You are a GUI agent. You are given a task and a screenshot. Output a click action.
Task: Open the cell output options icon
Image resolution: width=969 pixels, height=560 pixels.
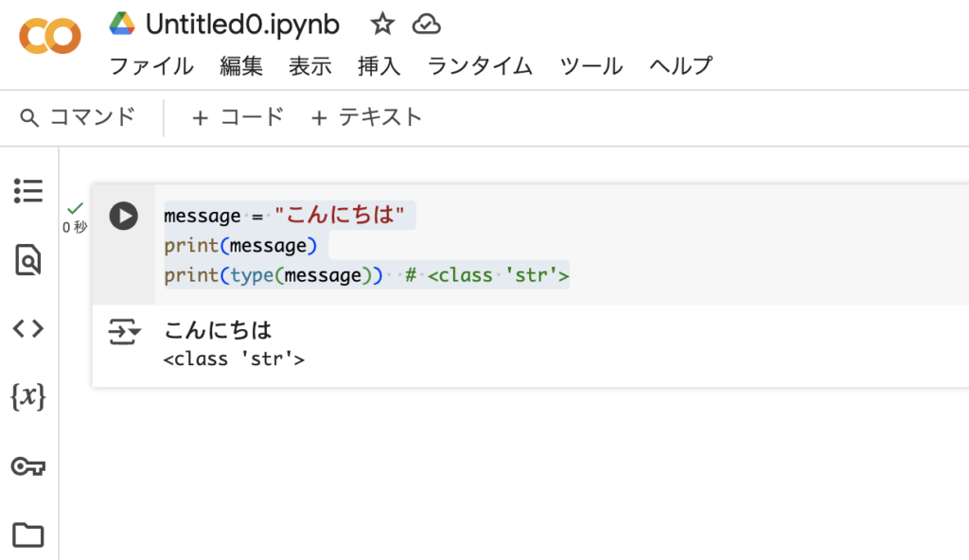(x=124, y=332)
